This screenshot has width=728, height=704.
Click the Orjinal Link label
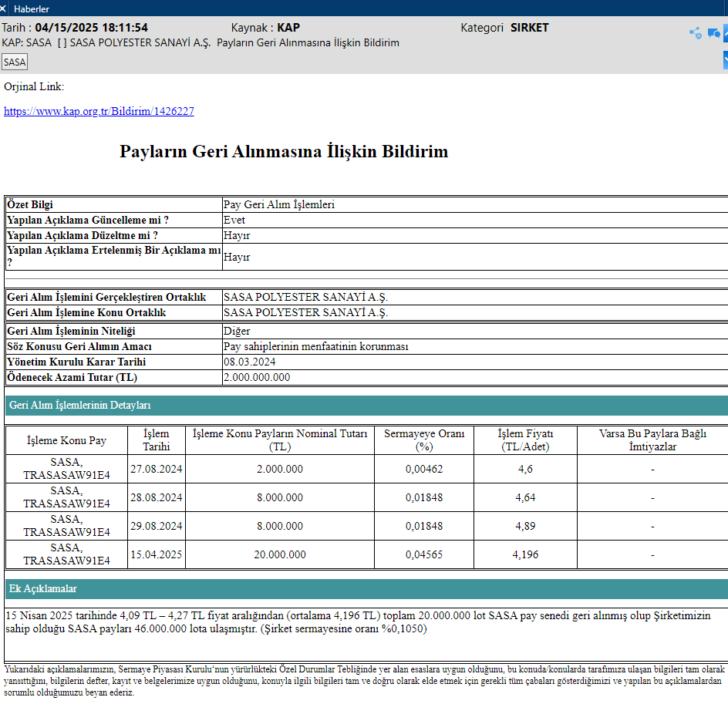tap(34, 87)
